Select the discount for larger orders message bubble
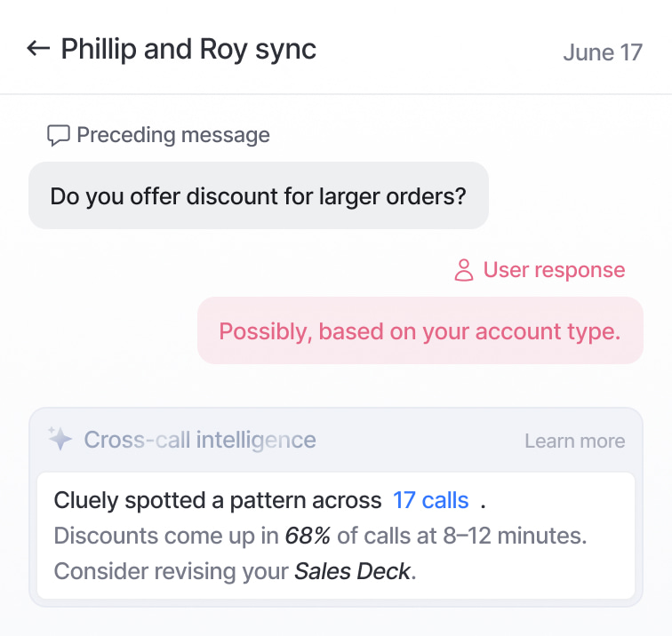The width and height of the screenshot is (672, 636). (258, 195)
